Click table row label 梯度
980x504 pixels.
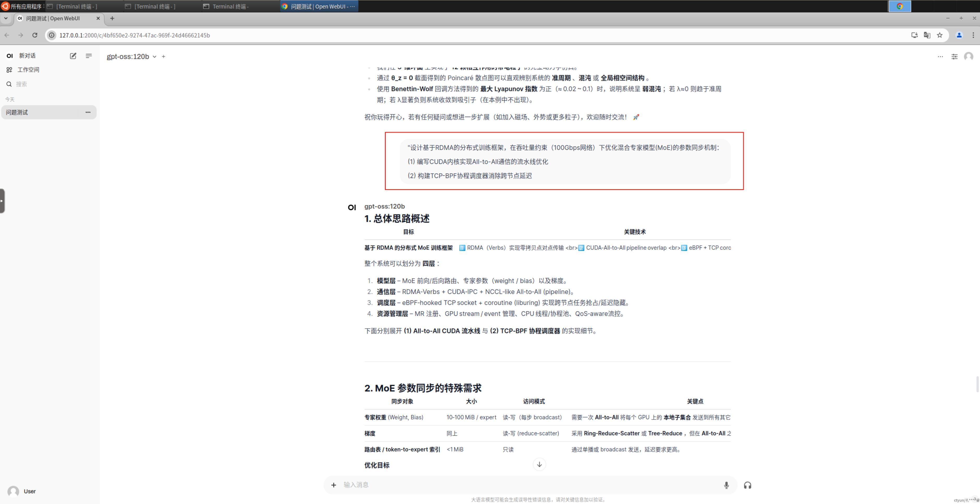pyautogui.click(x=370, y=433)
